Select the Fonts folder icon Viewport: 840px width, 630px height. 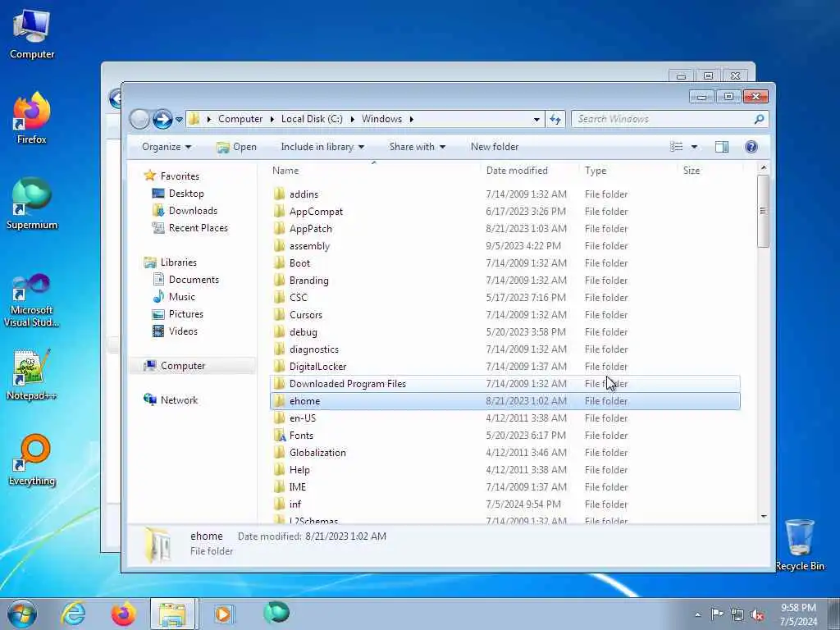[x=279, y=436]
